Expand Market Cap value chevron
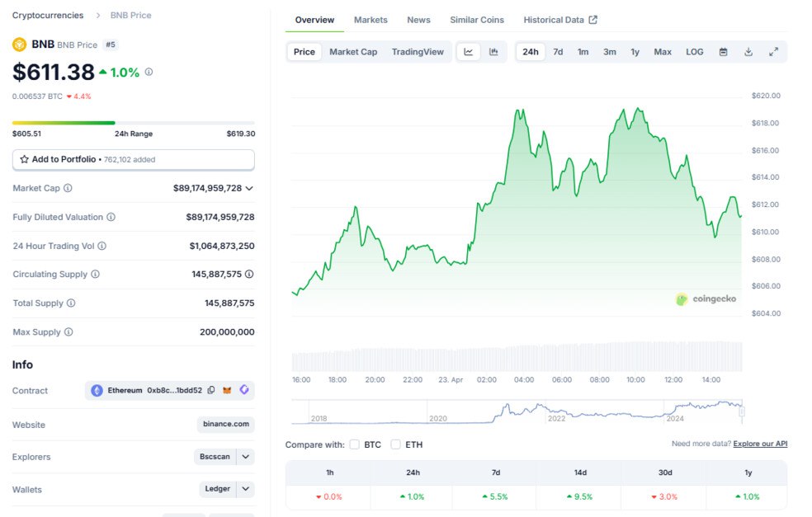The width and height of the screenshot is (812, 517). (x=249, y=188)
